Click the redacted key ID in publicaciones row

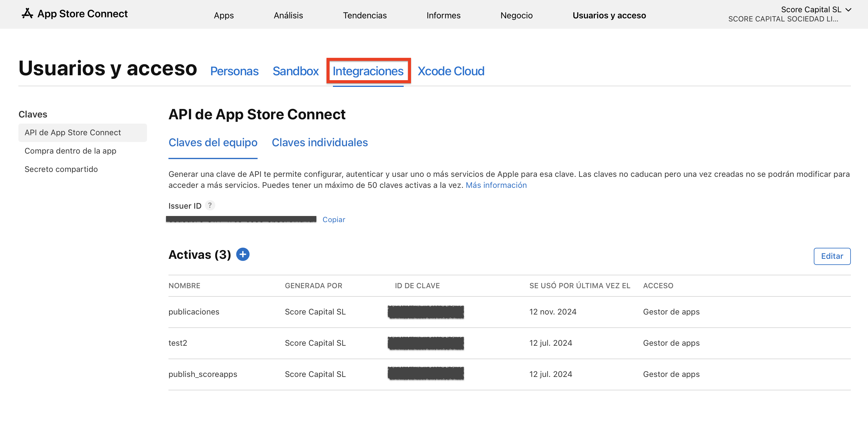click(x=425, y=312)
